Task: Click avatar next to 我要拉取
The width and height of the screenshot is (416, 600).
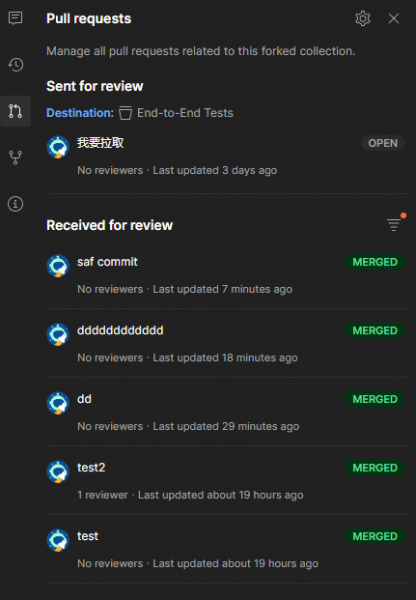Action: [x=58, y=147]
